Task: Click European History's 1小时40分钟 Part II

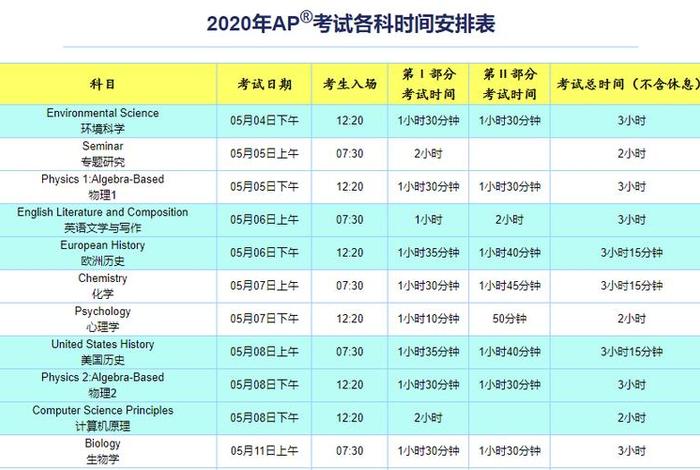Action: pos(509,253)
